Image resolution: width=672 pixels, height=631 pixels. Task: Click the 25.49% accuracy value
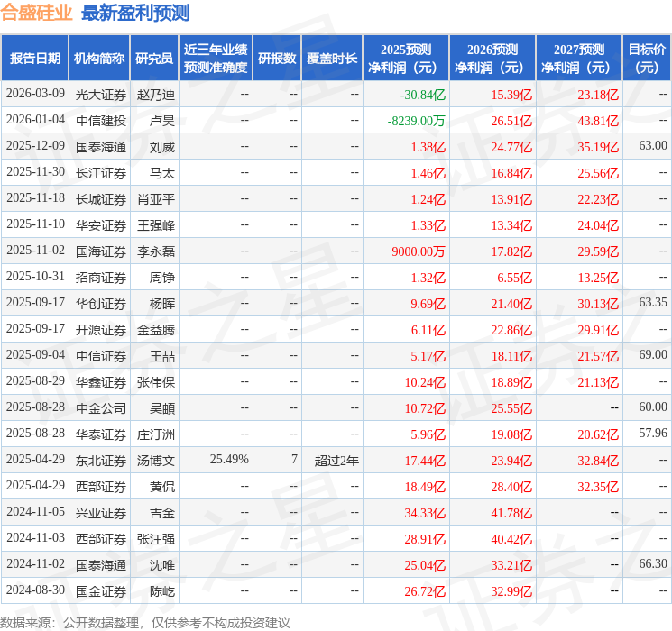[229, 460]
